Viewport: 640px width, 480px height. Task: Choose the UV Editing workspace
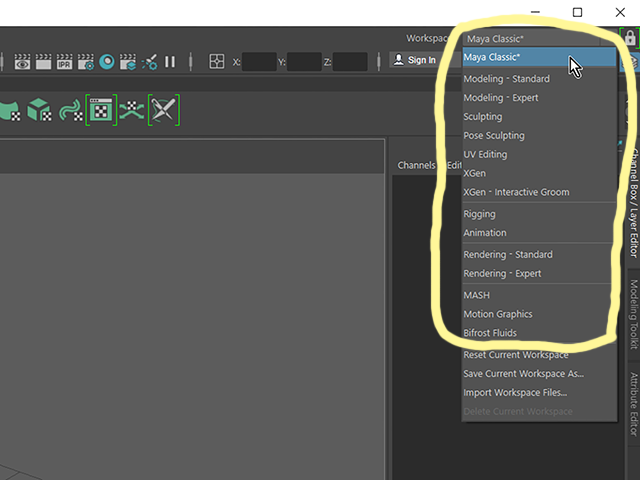539,154
